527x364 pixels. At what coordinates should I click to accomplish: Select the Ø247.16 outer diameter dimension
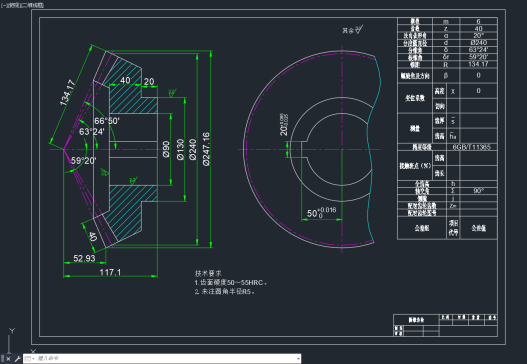click(206, 149)
